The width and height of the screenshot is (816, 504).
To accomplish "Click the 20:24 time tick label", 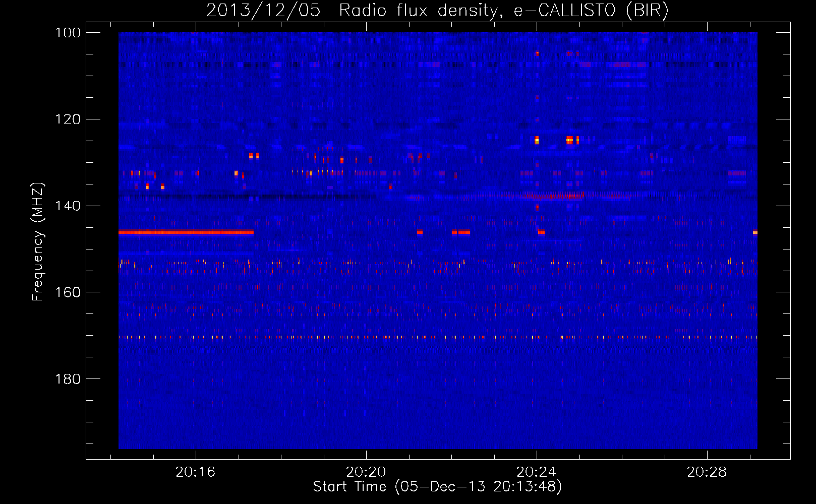I will (x=536, y=472).
